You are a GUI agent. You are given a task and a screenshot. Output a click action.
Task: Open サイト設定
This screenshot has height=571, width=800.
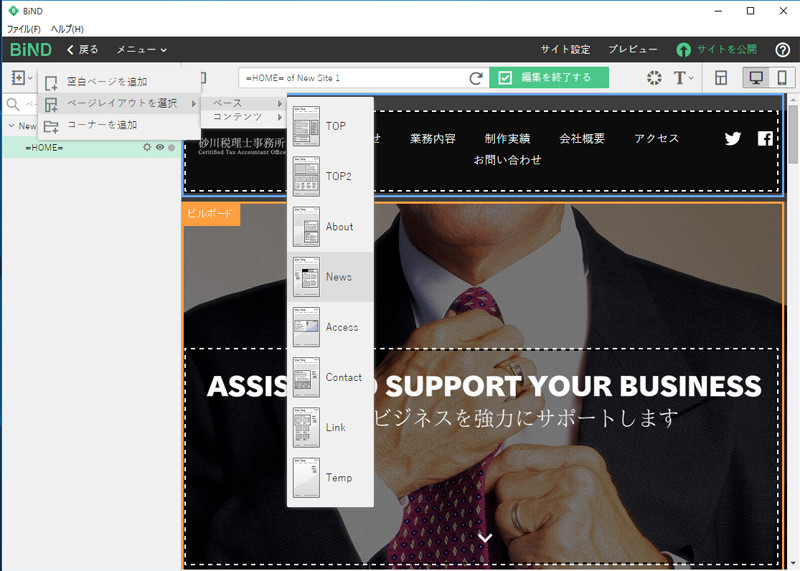point(565,49)
